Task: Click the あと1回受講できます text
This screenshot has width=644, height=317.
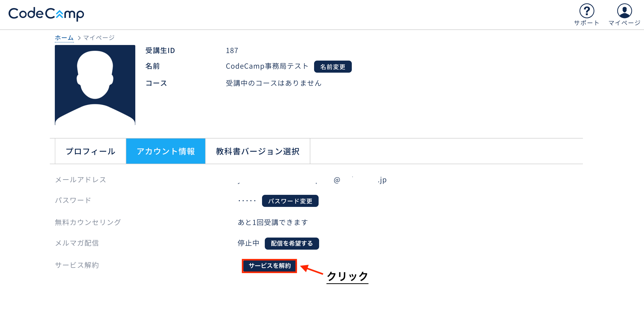Action: (273, 222)
